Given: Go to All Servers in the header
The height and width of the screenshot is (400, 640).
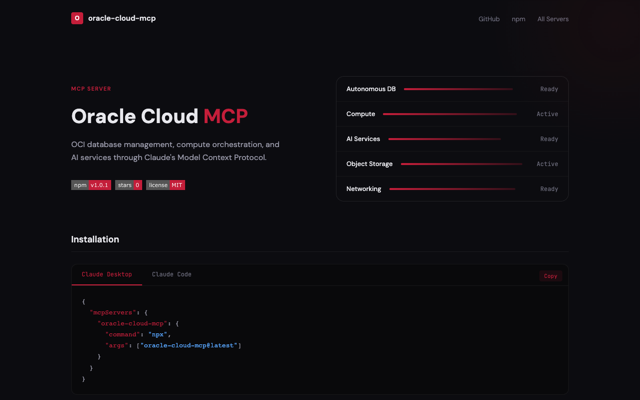Looking at the screenshot, I should pyautogui.click(x=553, y=19).
